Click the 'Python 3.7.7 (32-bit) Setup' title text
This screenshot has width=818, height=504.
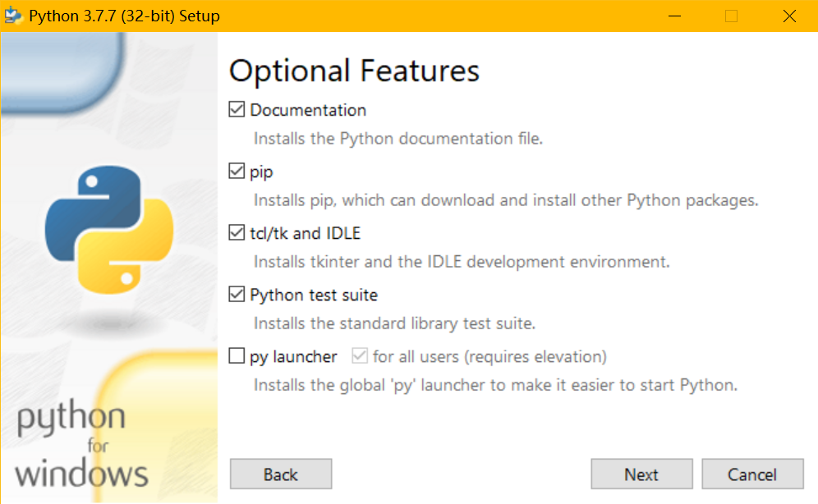click(x=124, y=16)
